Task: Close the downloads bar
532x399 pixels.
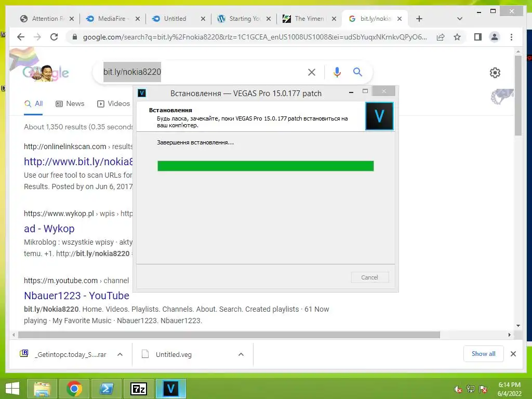Action: pyautogui.click(x=513, y=354)
